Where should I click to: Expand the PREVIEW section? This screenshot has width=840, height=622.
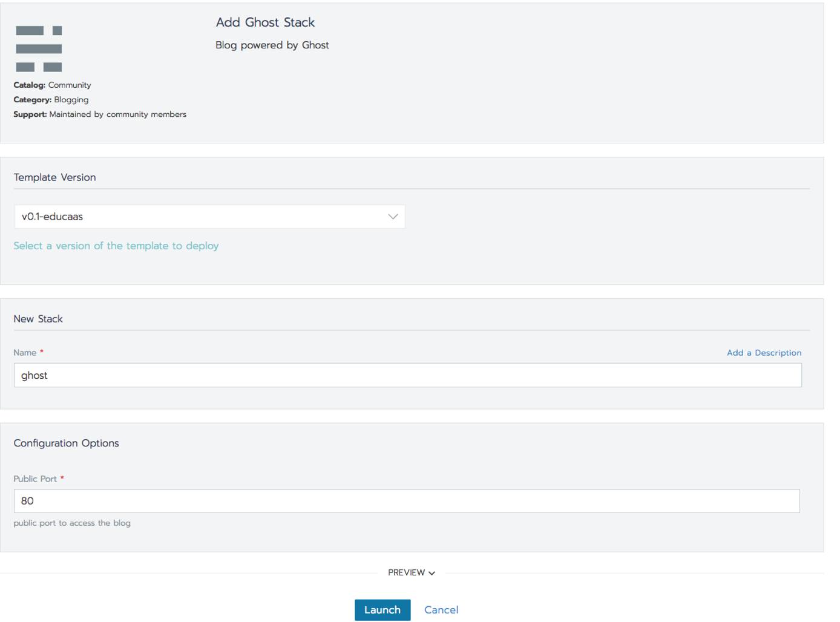(407, 572)
